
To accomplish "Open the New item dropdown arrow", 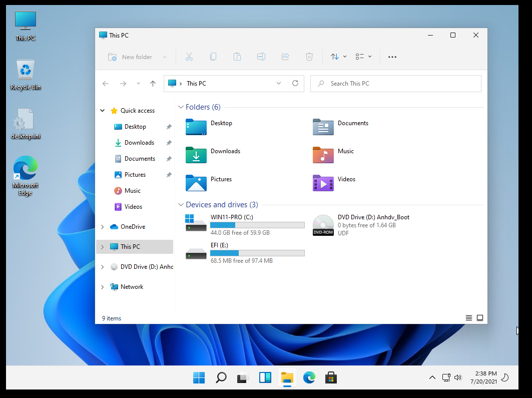I will [165, 57].
